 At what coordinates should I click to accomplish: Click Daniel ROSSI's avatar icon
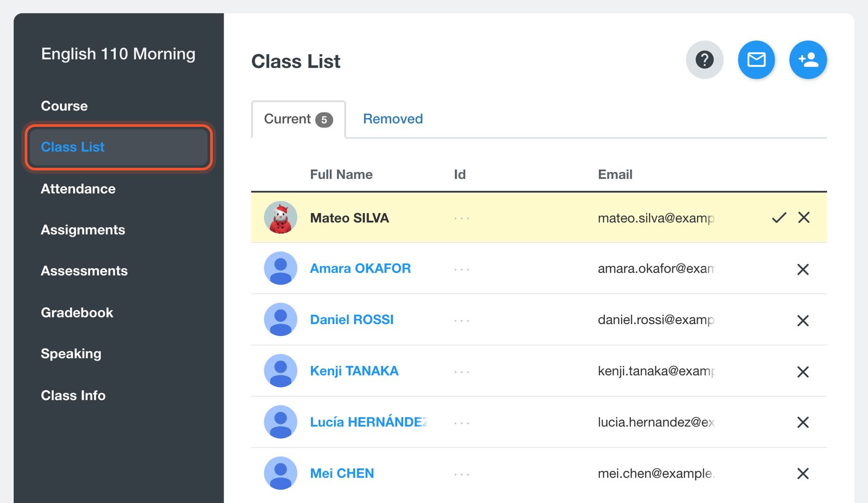280,319
